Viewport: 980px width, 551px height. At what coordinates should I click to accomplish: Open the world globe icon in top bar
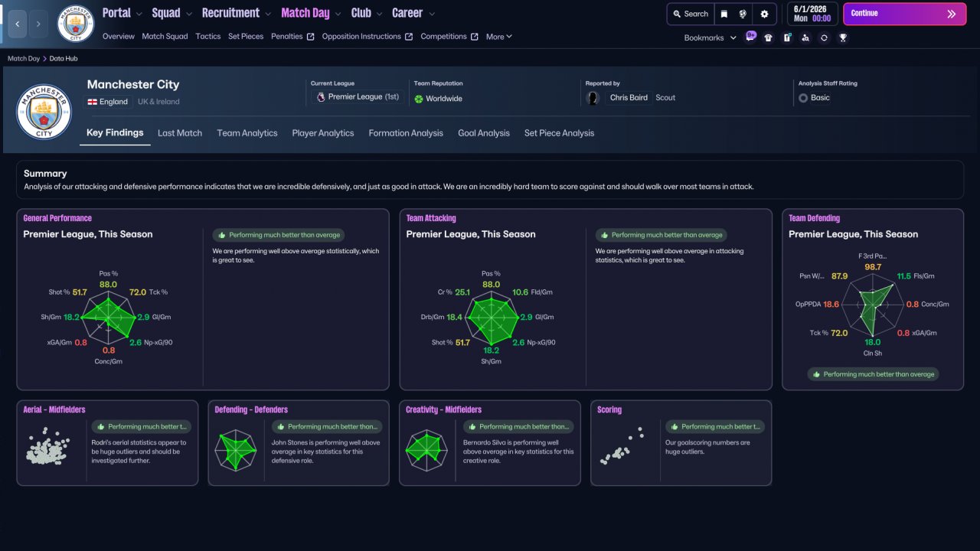click(x=743, y=14)
